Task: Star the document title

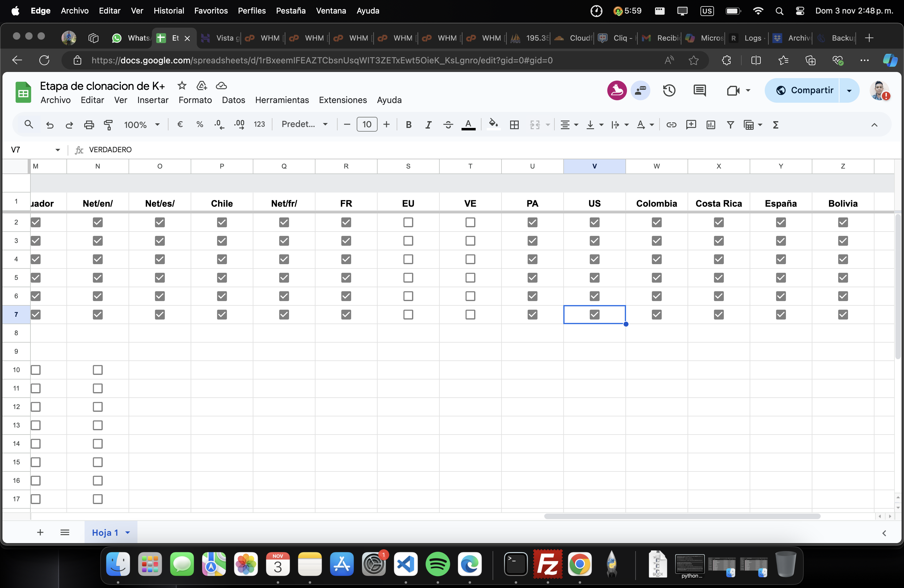Action: (x=182, y=86)
